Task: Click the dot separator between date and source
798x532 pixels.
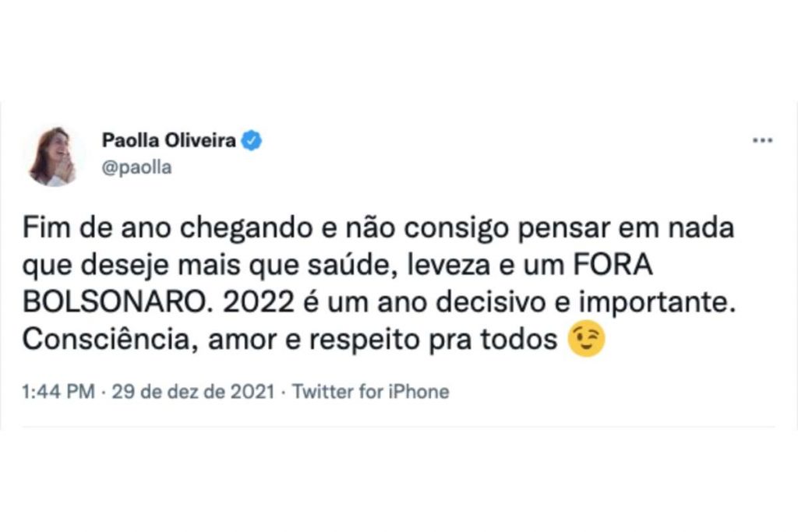Action: coord(282,392)
